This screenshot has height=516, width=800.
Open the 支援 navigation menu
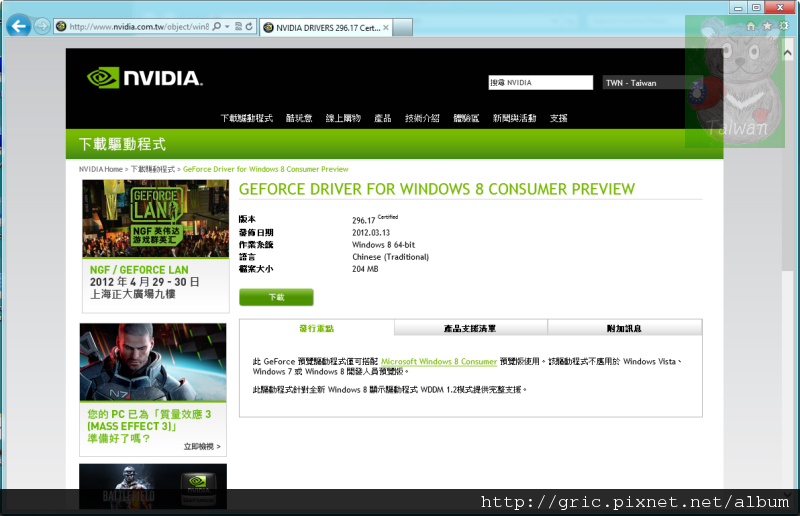click(x=559, y=118)
